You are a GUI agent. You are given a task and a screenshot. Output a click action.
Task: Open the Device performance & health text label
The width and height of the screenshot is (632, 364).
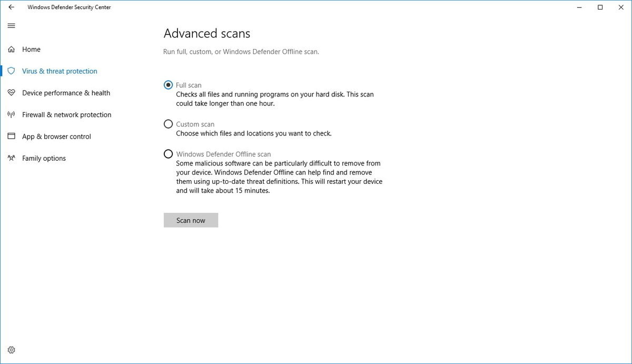coord(66,93)
